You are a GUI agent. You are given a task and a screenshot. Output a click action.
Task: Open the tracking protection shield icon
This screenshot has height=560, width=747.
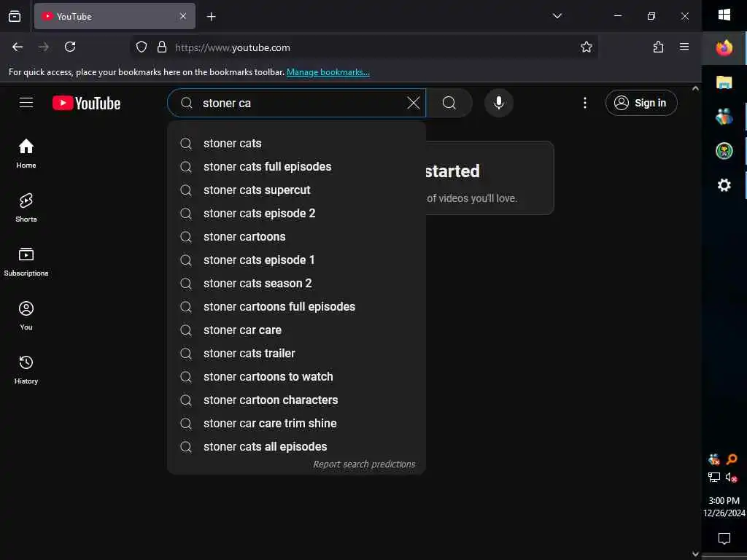click(142, 47)
